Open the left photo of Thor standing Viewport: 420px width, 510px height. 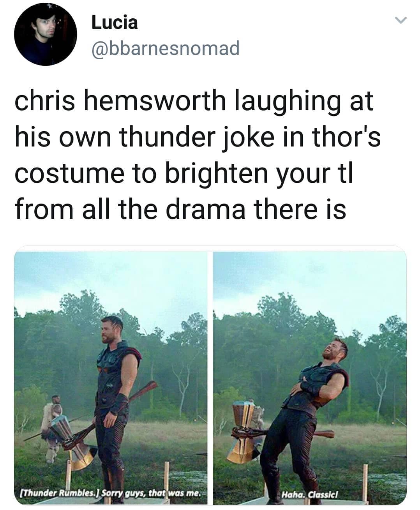point(111,378)
